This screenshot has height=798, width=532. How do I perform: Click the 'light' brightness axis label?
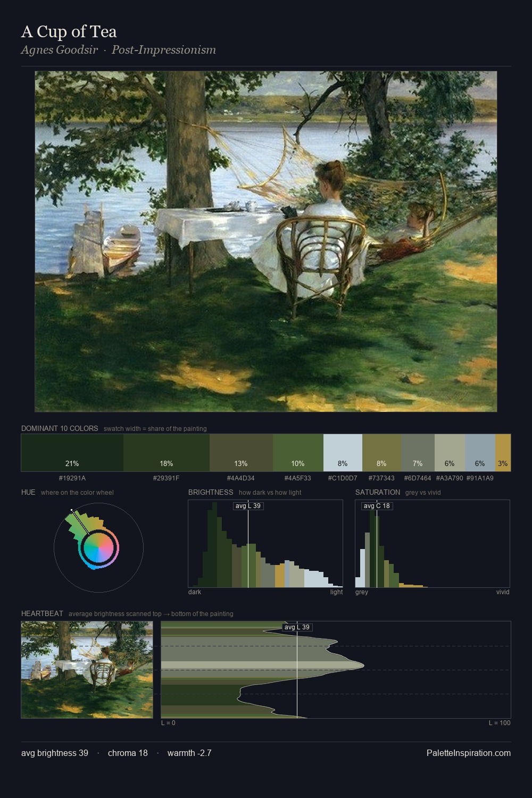(x=336, y=592)
